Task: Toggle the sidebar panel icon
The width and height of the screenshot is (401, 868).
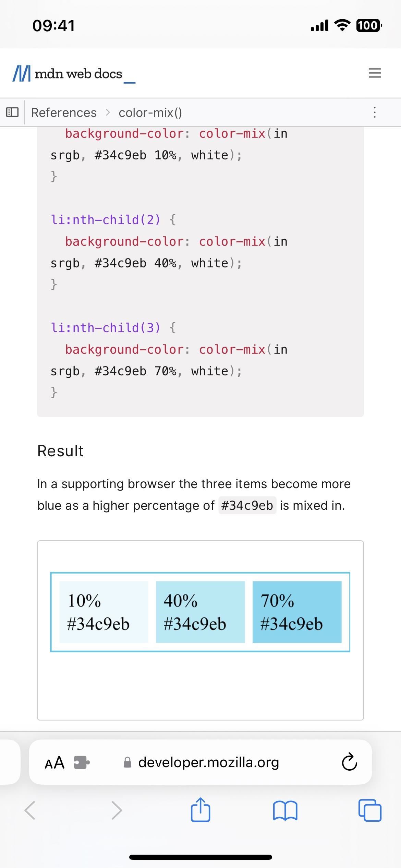Action: [12, 112]
